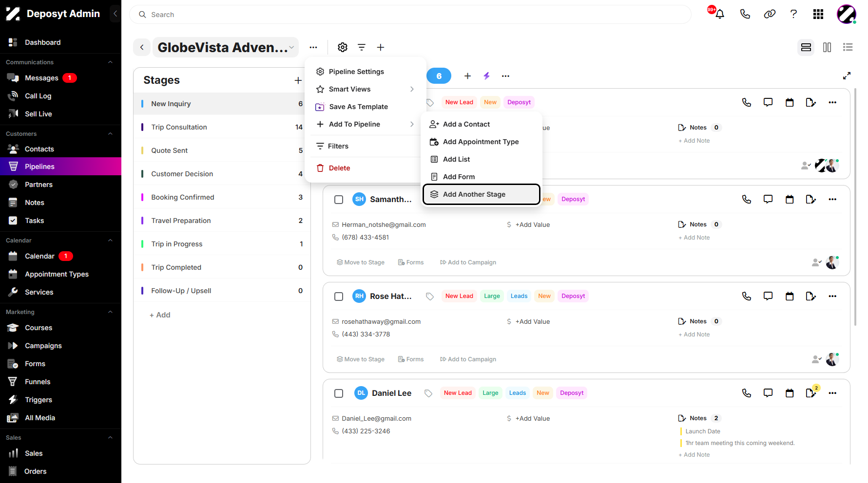Choose Add Another Stage
The width and height of the screenshot is (868, 483).
(482, 194)
